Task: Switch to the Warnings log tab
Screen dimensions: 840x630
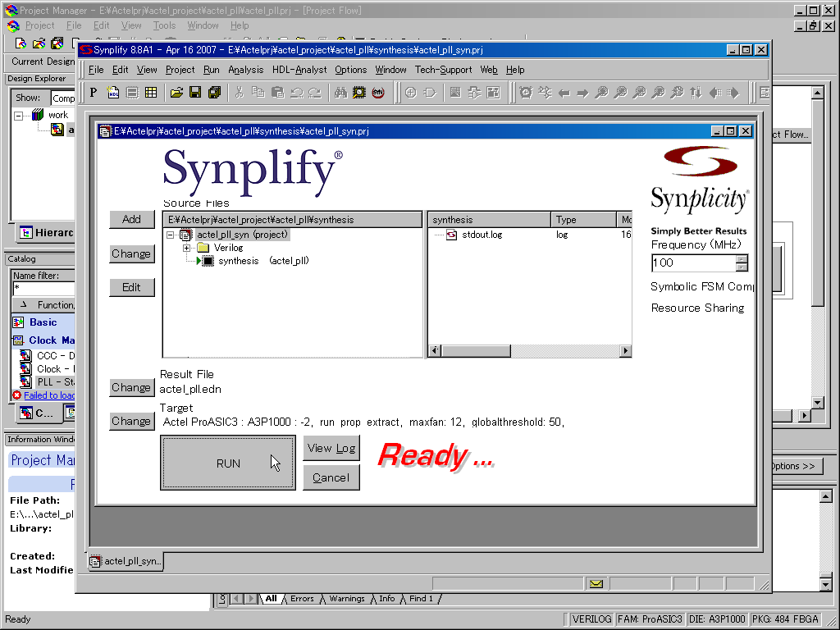Action: [347, 598]
